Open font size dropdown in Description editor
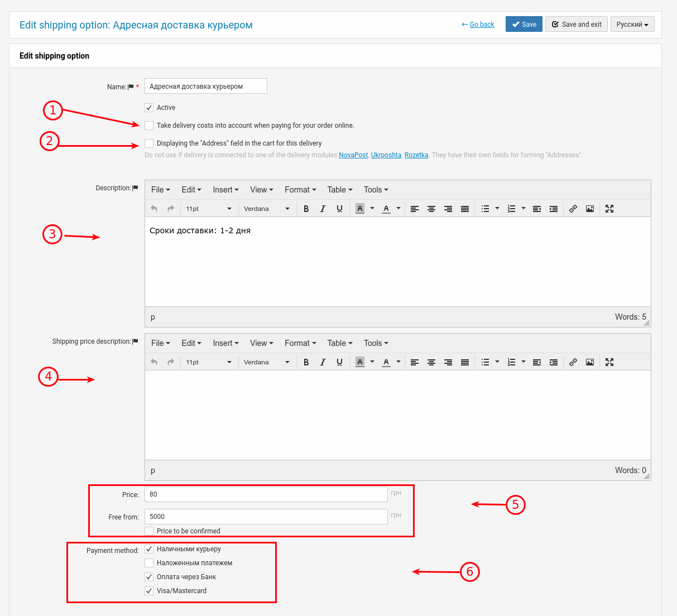The image size is (677, 616). click(x=209, y=209)
